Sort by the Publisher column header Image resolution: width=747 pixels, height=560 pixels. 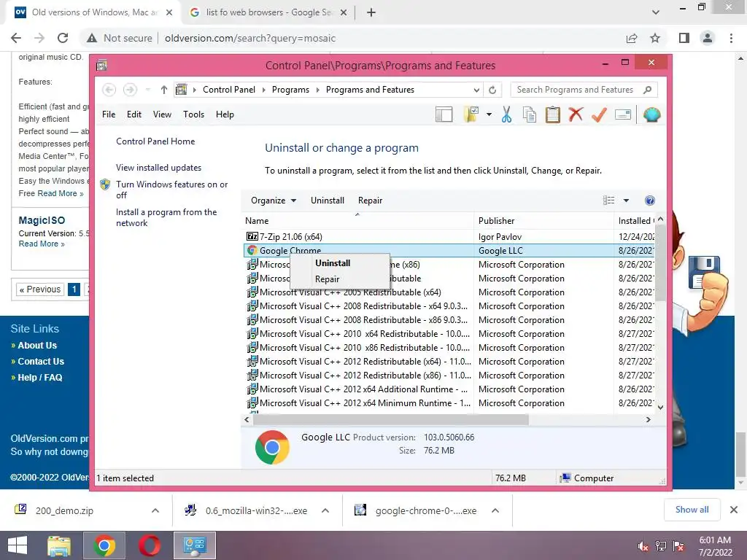tap(496, 220)
